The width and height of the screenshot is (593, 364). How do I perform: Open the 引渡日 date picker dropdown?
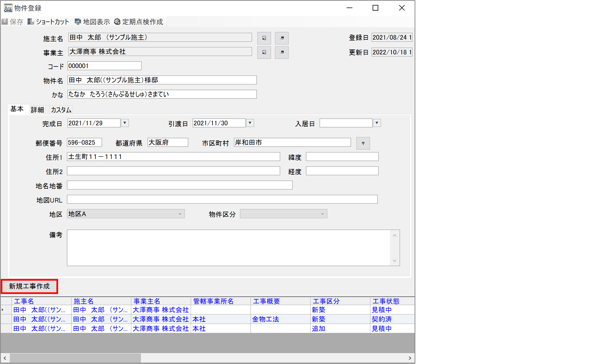click(250, 123)
